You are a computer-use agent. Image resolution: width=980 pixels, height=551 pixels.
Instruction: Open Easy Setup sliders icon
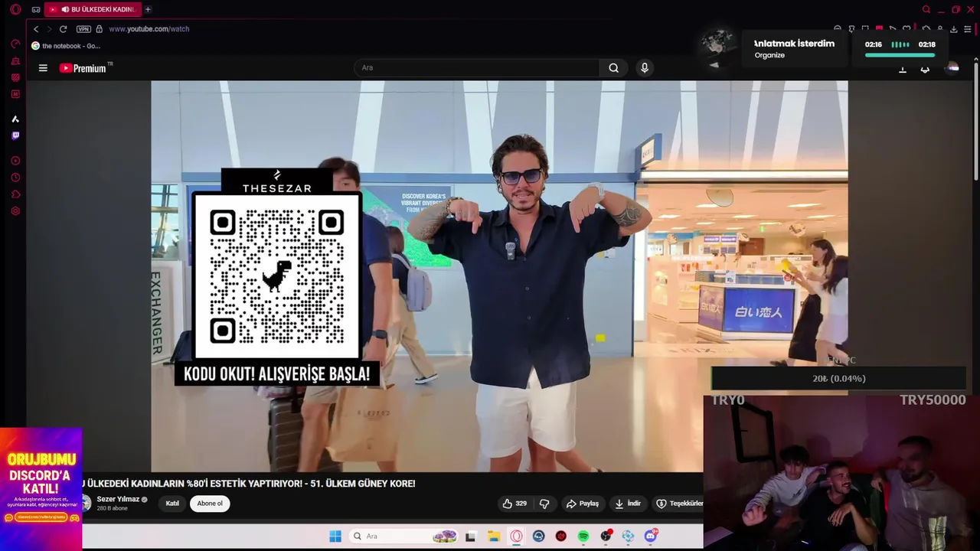(x=968, y=29)
